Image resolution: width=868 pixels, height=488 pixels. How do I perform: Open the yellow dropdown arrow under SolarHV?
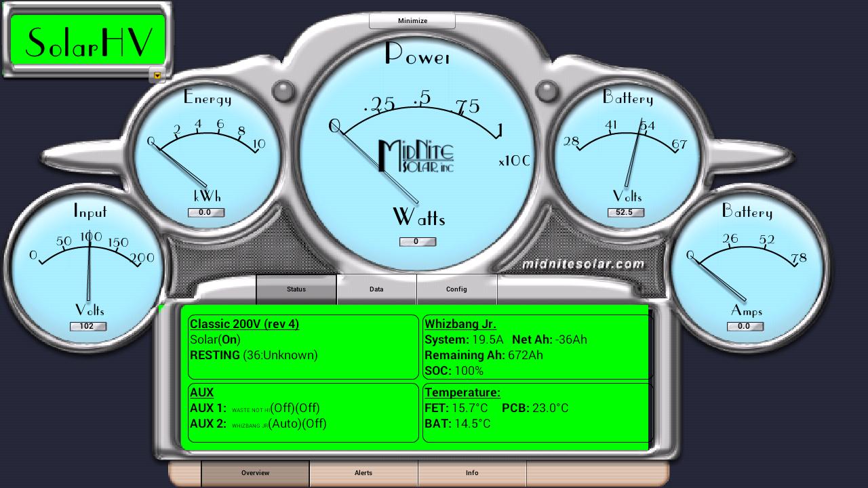click(x=158, y=76)
